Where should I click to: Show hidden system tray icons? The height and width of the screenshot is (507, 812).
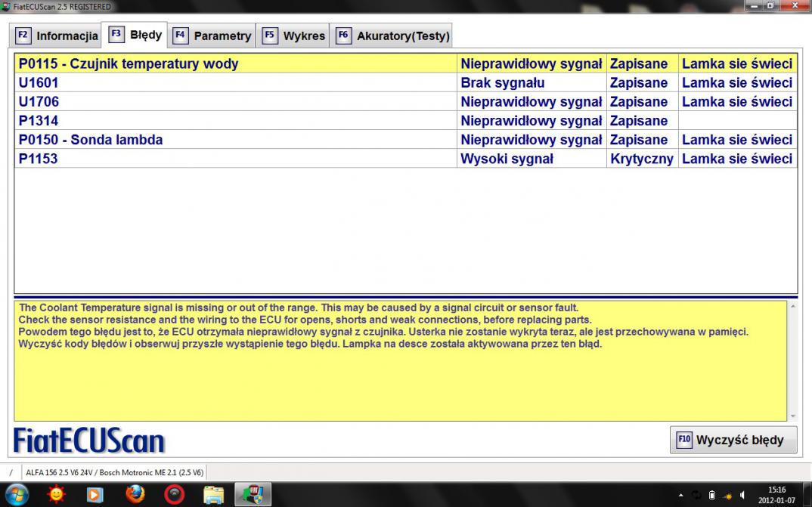(x=680, y=495)
